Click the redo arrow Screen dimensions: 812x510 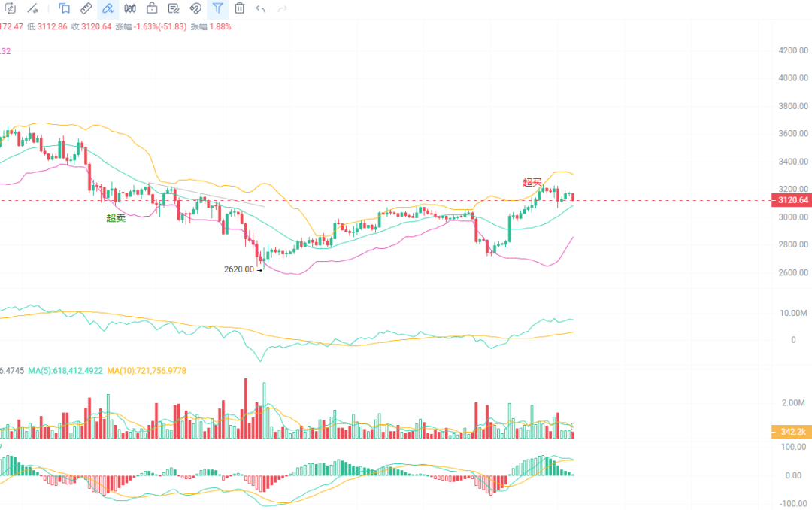[x=283, y=9]
